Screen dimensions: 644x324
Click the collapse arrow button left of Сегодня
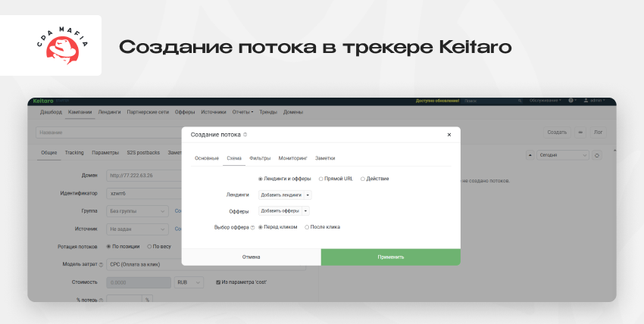(x=530, y=155)
